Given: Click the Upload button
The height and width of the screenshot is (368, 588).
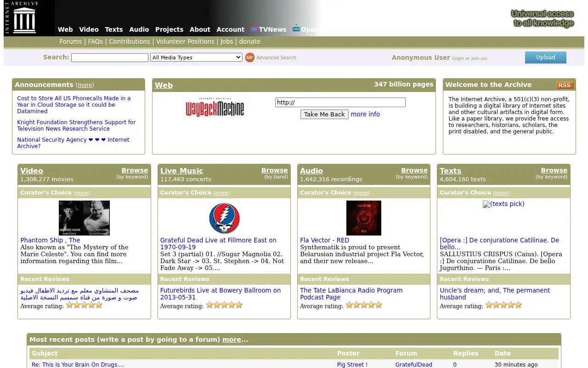Looking at the screenshot, I should (x=546, y=57).
